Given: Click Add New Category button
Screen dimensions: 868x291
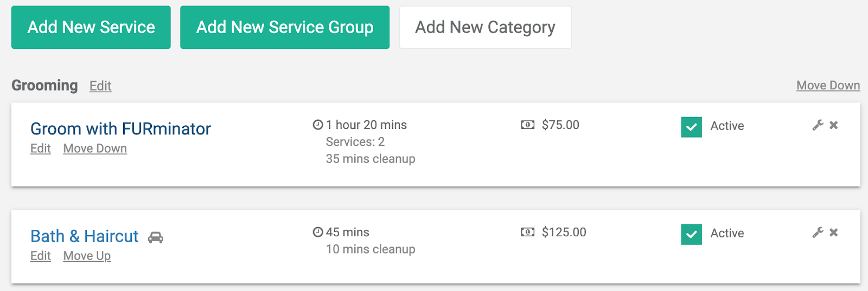Looking at the screenshot, I should 485,27.
